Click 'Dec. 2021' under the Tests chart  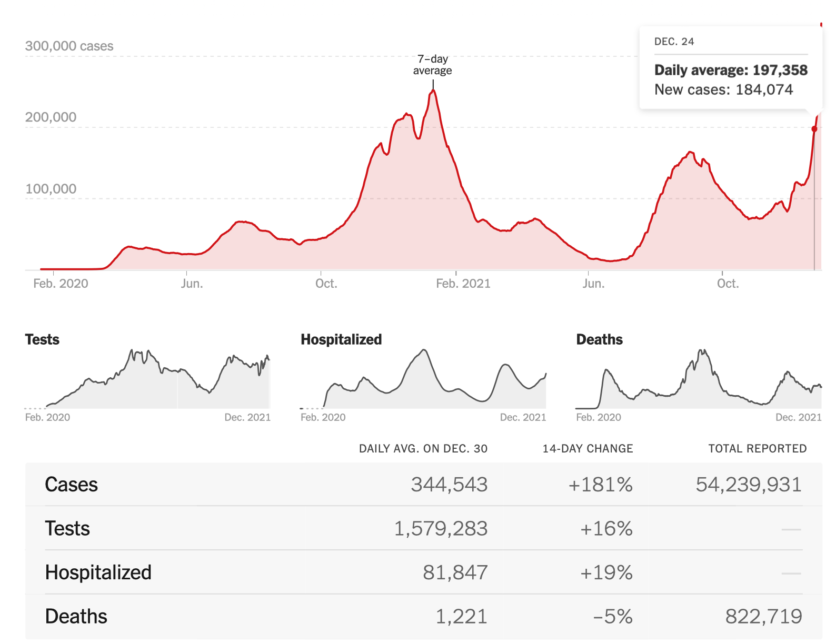pos(247,417)
